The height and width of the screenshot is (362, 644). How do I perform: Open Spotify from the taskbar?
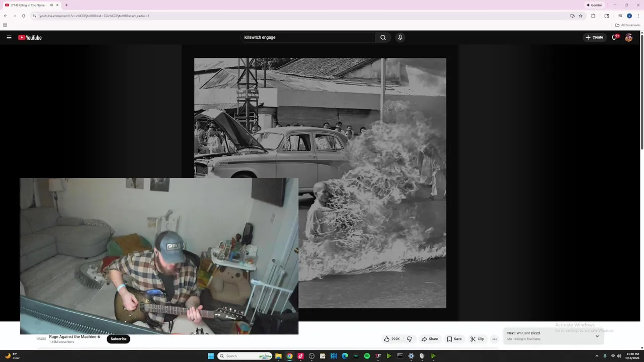[x=367, y=356]
